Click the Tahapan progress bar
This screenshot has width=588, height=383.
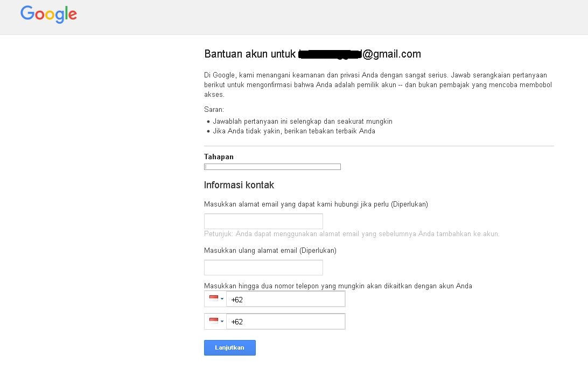(x=272, y=167)
